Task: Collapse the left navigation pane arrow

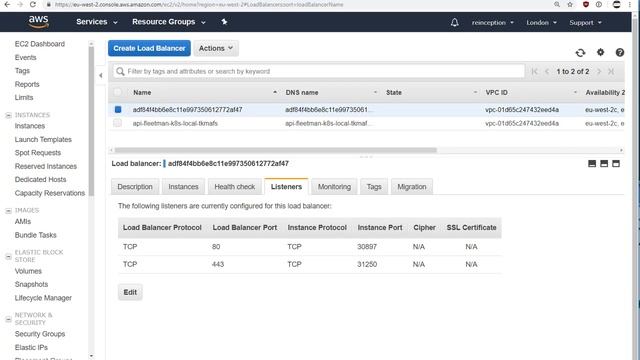Action: click(101, 75)
